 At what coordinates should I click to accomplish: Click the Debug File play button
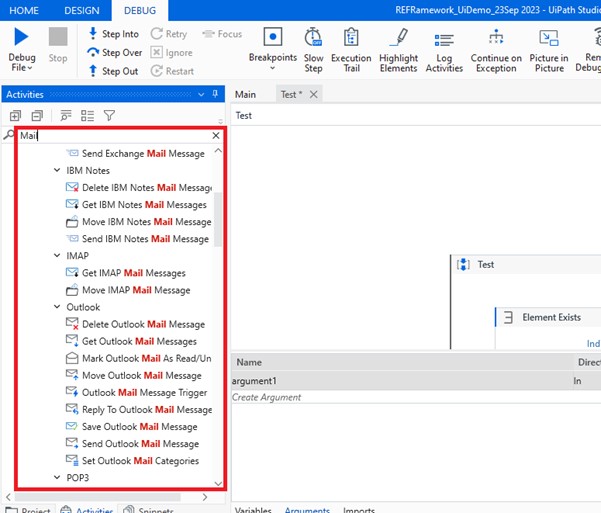click(x=22, y=38)
